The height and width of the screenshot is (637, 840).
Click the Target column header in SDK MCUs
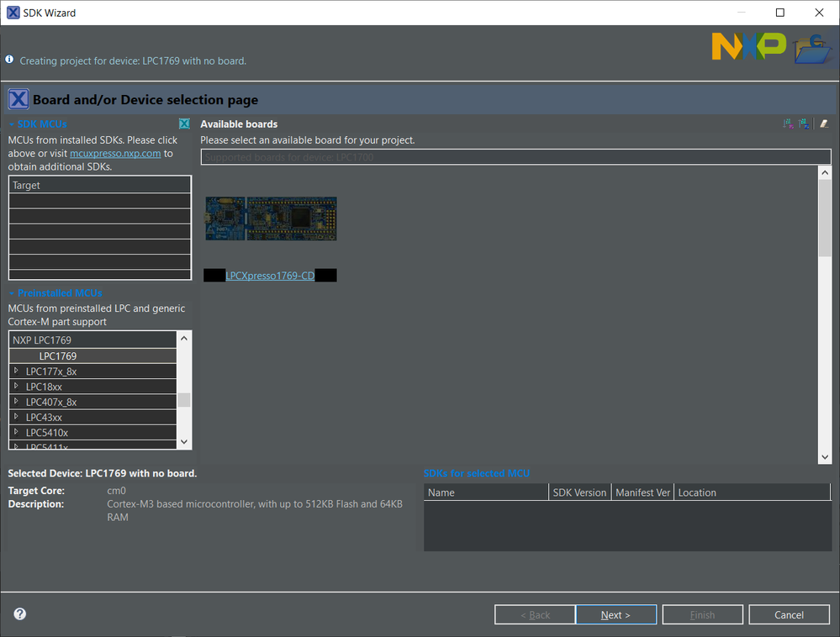tap(100, 185)
